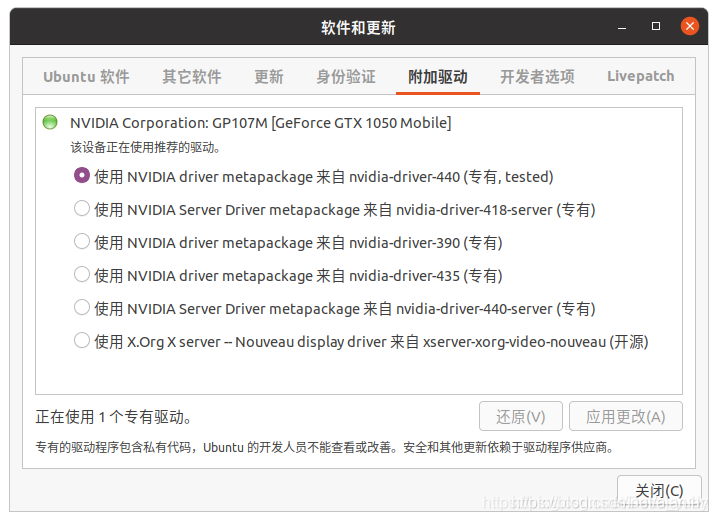This screenshot has height=521, width=718.
Task: Go to the 更新 tab
Action: pos(269,76)
